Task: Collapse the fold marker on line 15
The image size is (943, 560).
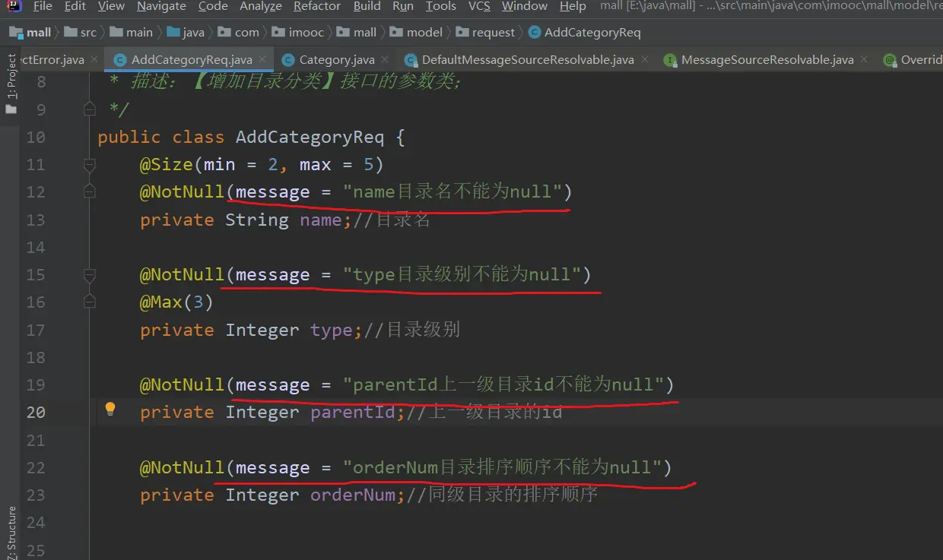Action: (x=89, y=274)
